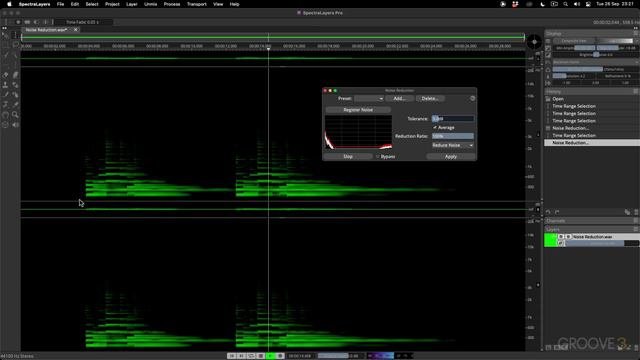The width and height of the screenshot is (640, 360).
Task: Click the spectrogram navigation compass icon
Action: [x=534, y=42]
